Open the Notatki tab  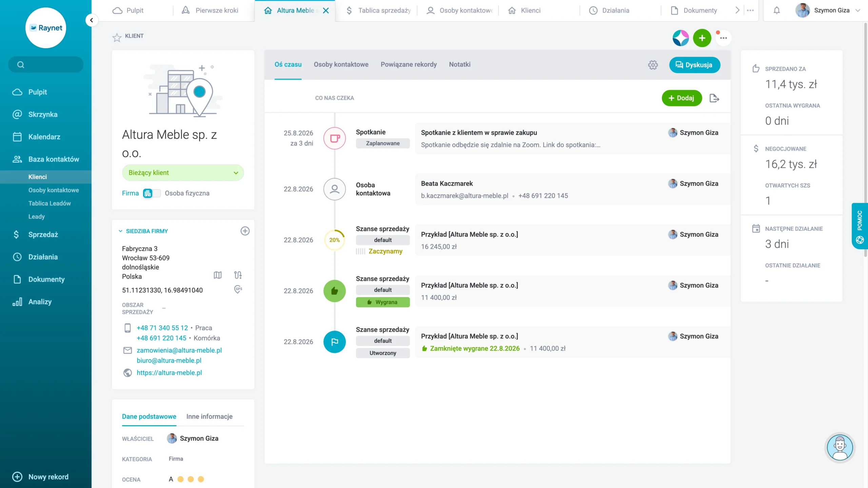[459, 64]
